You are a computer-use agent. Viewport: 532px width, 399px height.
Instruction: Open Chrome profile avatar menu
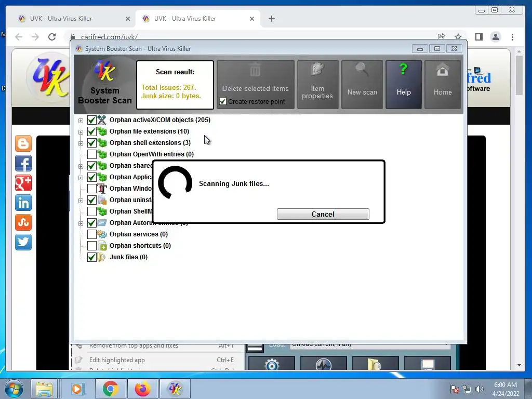click(x=495, y=37)
